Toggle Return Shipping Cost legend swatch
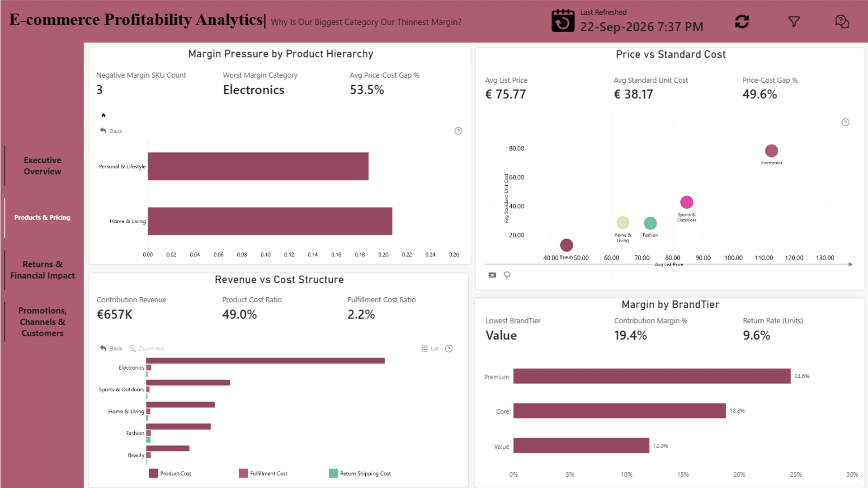Screen dimensions: 868x488 click(x=333, y=474)
